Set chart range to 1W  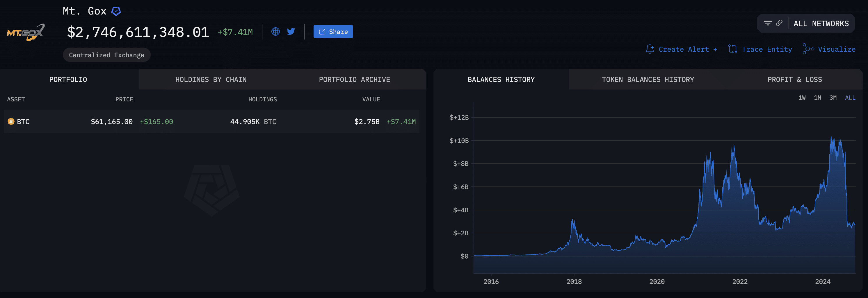pyautogui.click(x=802, y=98)
